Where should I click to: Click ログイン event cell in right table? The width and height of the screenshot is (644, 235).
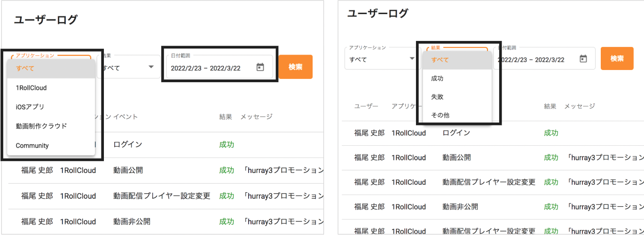pyautogui.click(x=456, y=133)
